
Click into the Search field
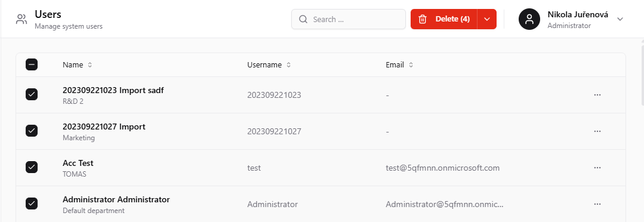[x=349, y=19]
